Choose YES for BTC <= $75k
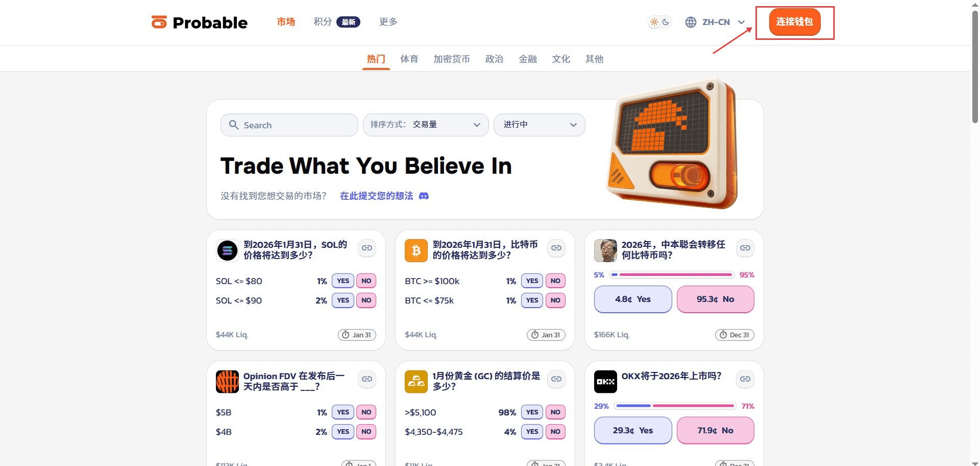Image resolution: width=980 pixels, height=466 pixels. click(532, 300)
